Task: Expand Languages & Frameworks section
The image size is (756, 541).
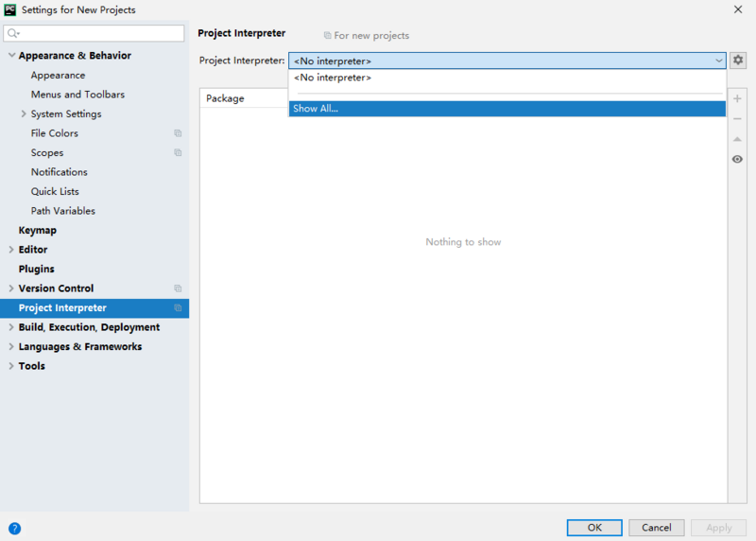Action: (11, 346)
